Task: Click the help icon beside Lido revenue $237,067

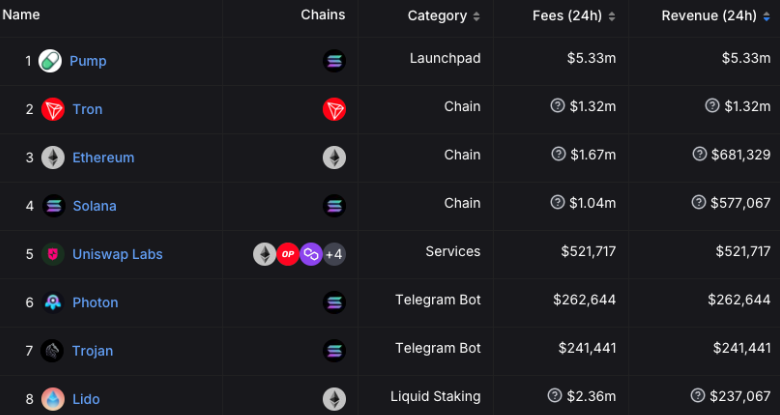Action: 698,396
